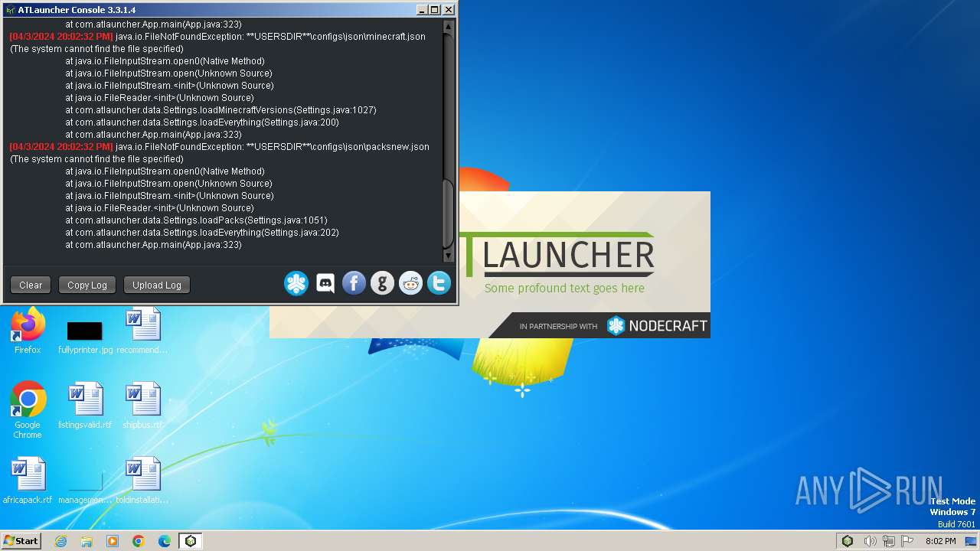This screenshot has width=980, height=551.
Task: Select the managemen... desktop file
Action: tap(85, 486)
